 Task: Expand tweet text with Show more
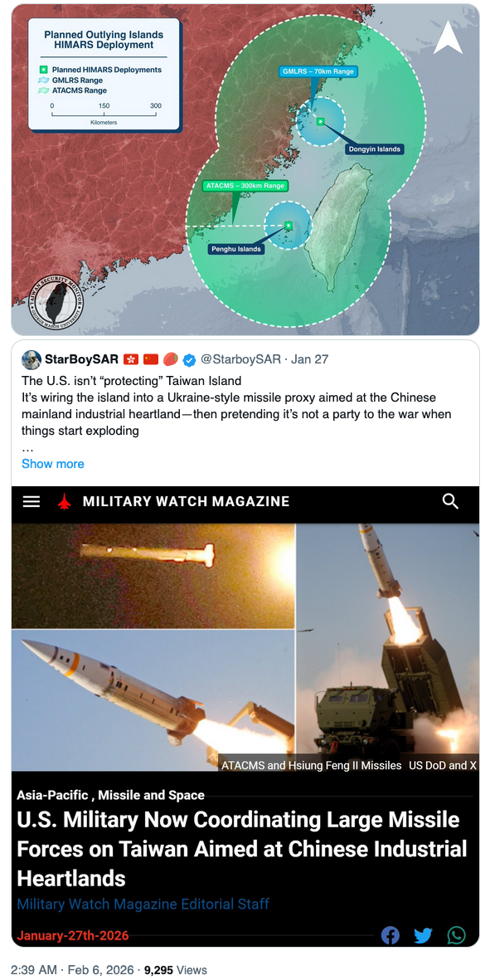[52, 464]
